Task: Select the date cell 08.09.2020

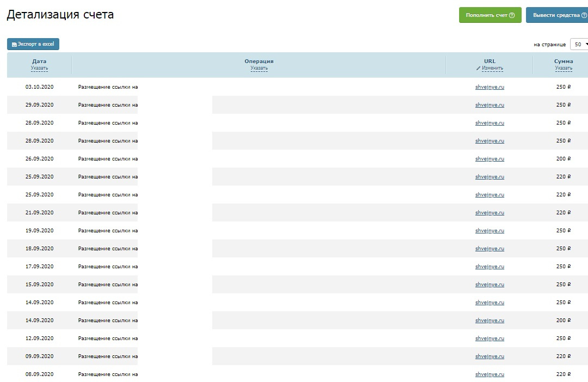Action: coord(39,374)
